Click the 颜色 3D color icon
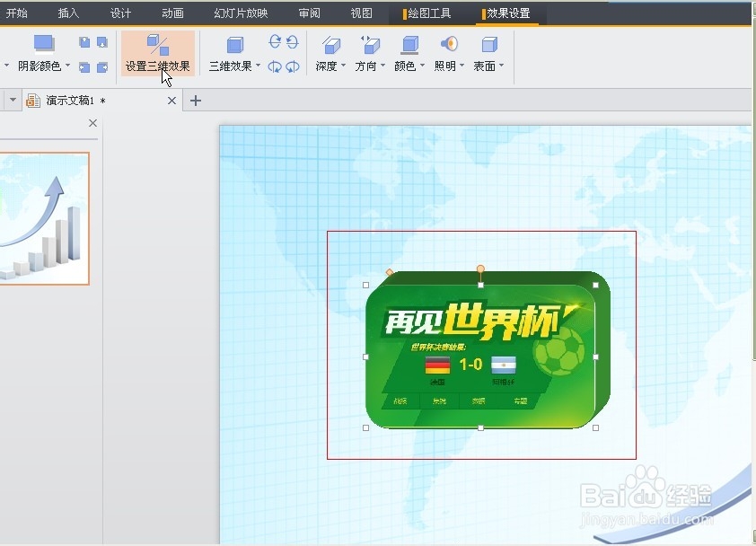This screenshot has height=546, width=756. pyautogui.click(x=409, y=45)
